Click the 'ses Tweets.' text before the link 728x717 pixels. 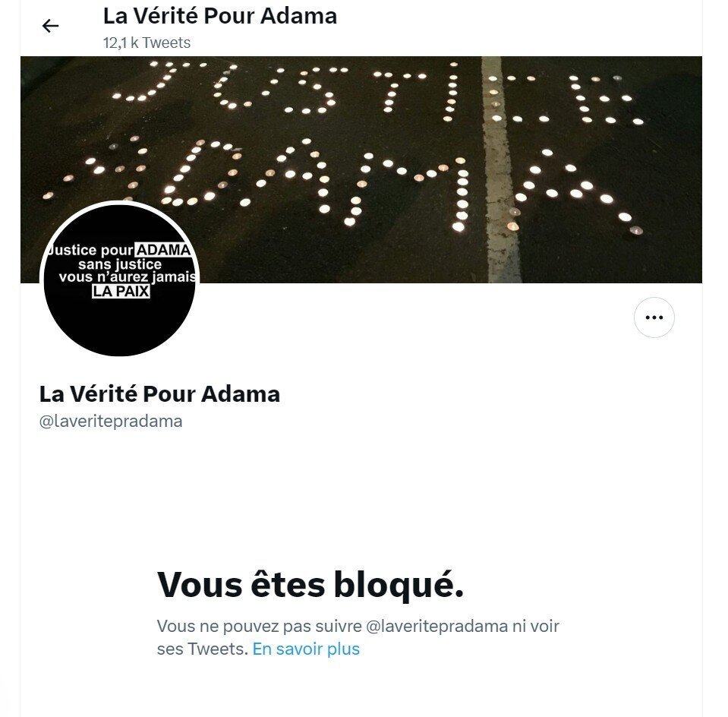tap(203, 649)
